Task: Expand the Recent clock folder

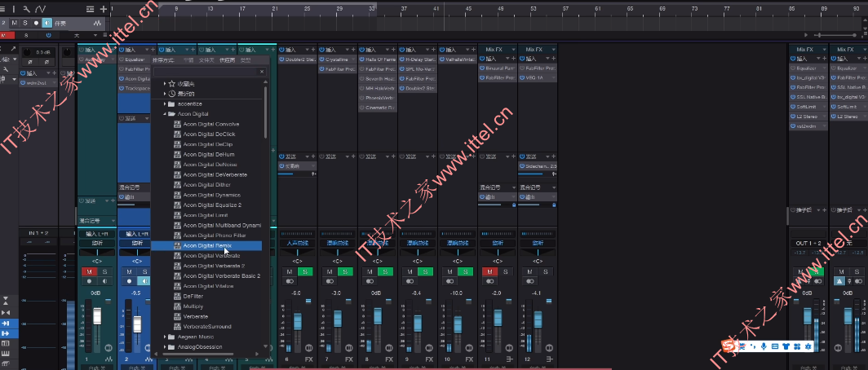Action: 165,94
